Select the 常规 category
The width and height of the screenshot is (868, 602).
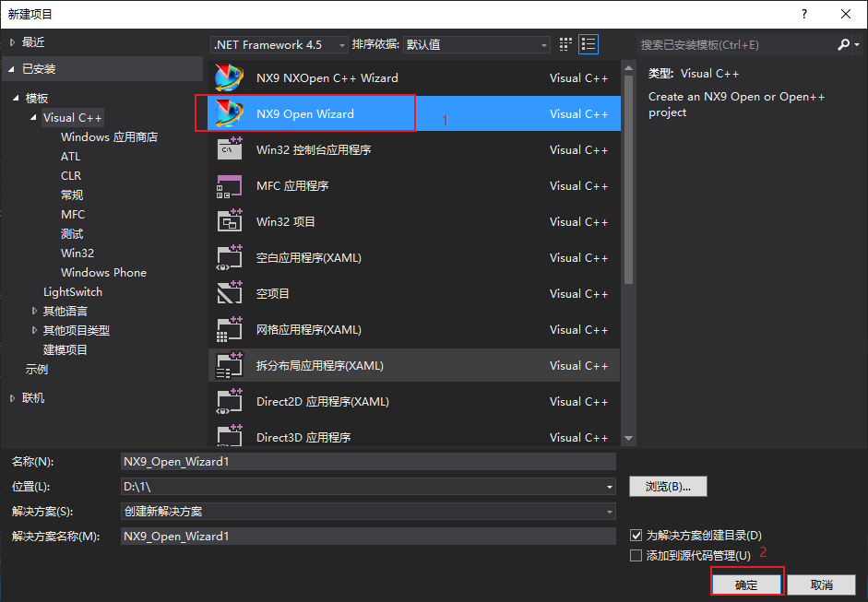[72, 195]
